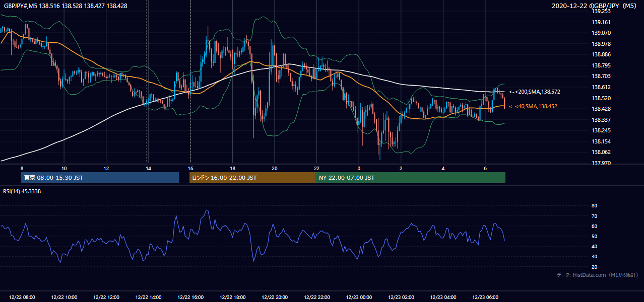The height and width of the screenshot is (302, 644).
Task: Click hour 14 on the price chart axis
Action: [x=148, y=168]
